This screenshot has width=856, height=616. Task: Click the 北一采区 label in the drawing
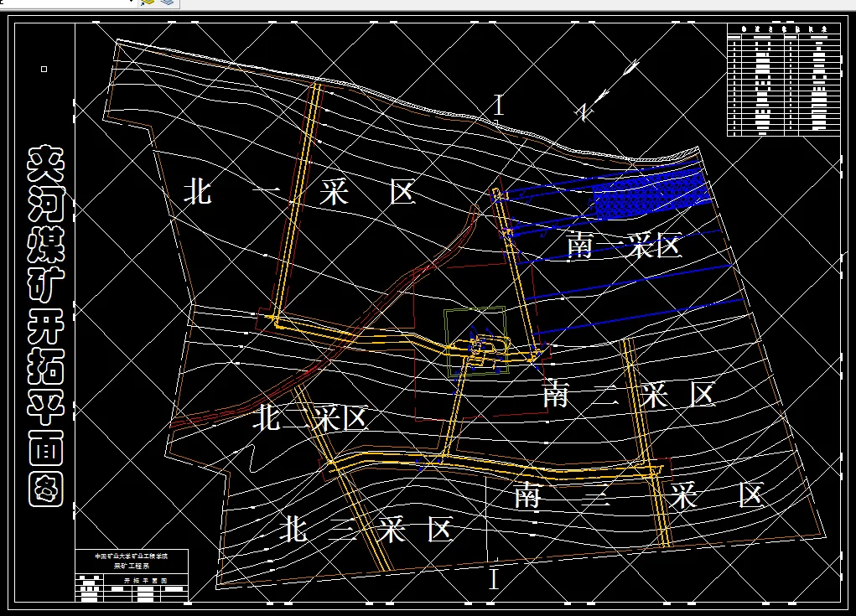tap(299, 192)
